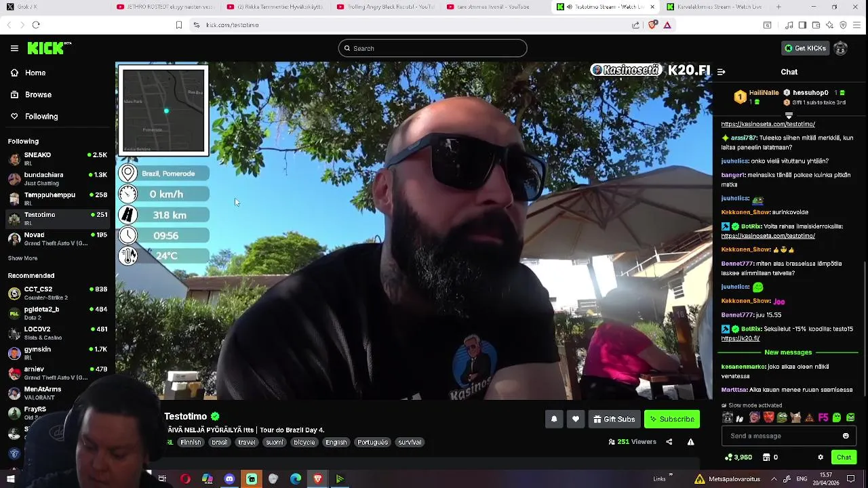Open gymskin recommended channel
Image resolution: width=868 pixels, height=488 pixels.
(x=58, y=352)
